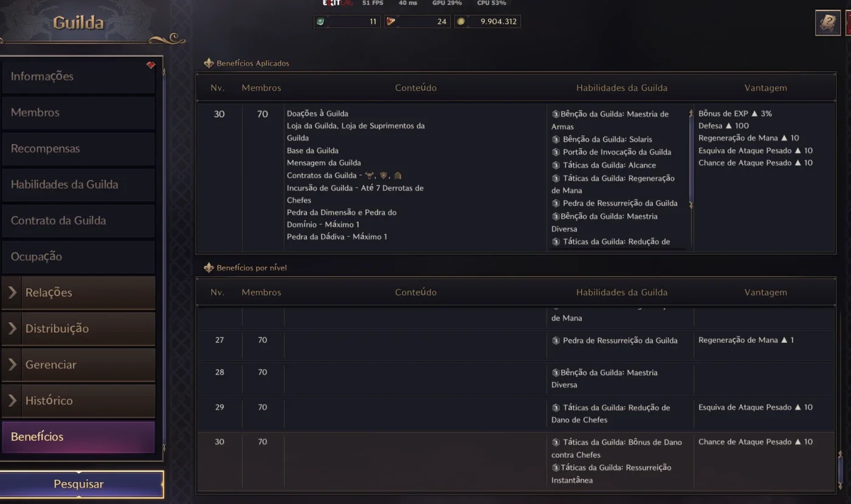Switch to Habilidades da Guilda tab
This screenshot has height=504, width=851.
[78, 184]
